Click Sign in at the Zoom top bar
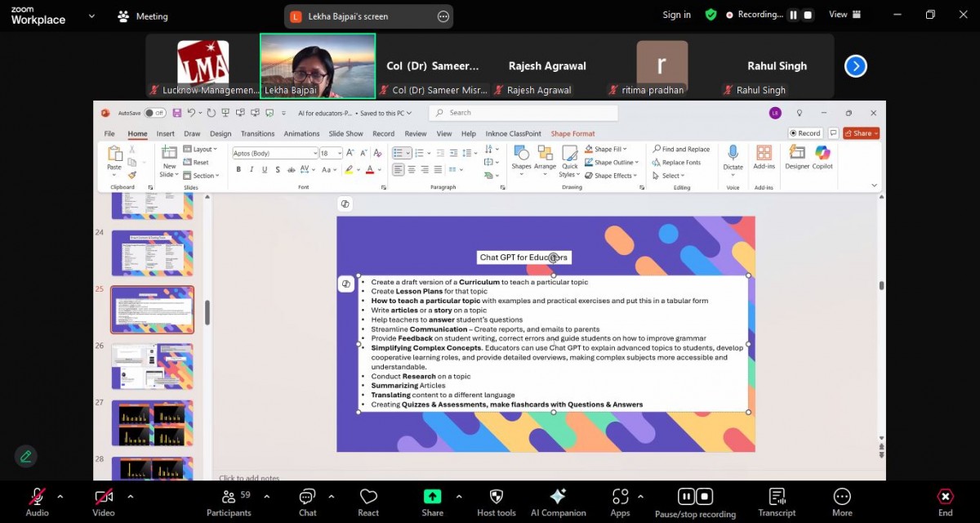The height and width of the screenshot is (523, 980). pyautogui.click(x=677, y=15)
